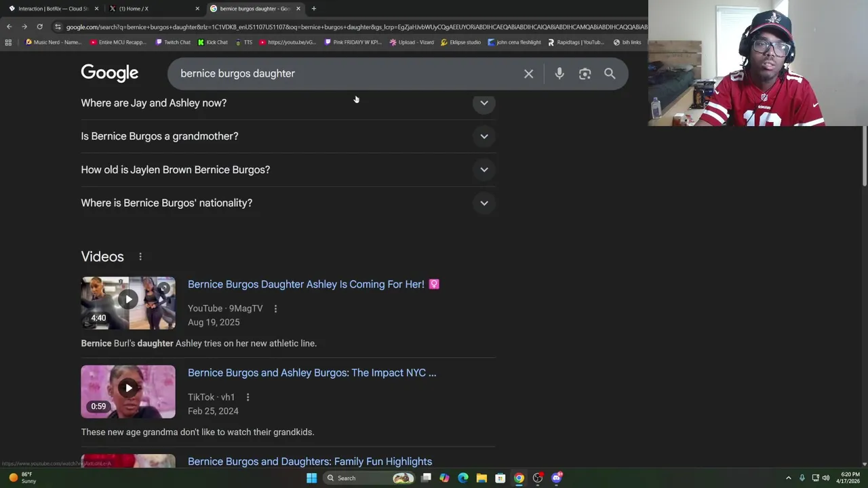Open File Explorer from taskbar

point(481,478)
